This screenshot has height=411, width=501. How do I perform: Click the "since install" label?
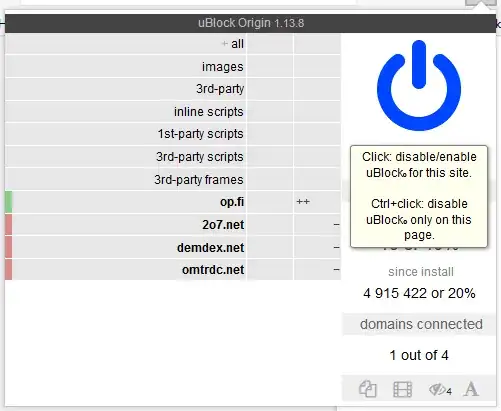421,272
